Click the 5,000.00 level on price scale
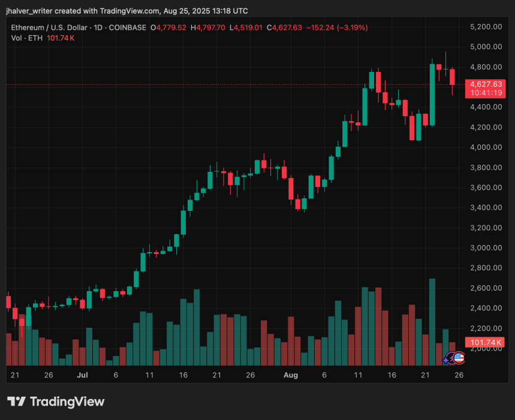Screen dimensions: 515x420 pyautogui.click(x=486, y=46)
